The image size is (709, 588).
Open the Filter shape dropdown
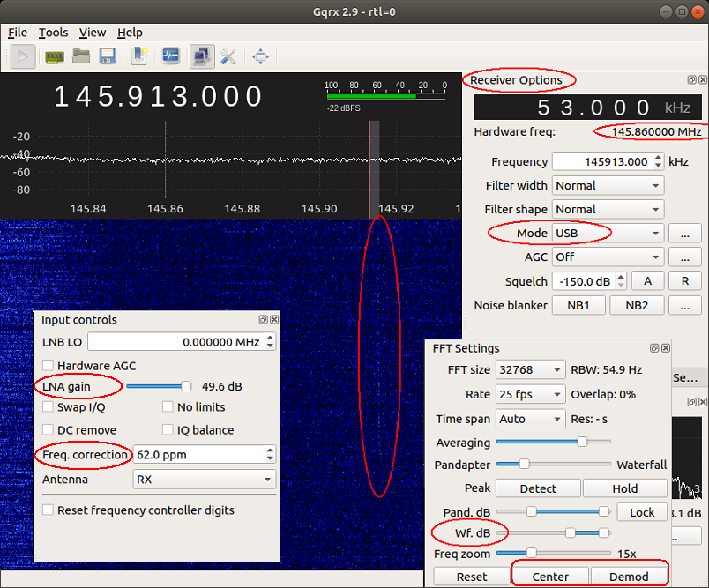pyautogui.click(x=608, y=209)
